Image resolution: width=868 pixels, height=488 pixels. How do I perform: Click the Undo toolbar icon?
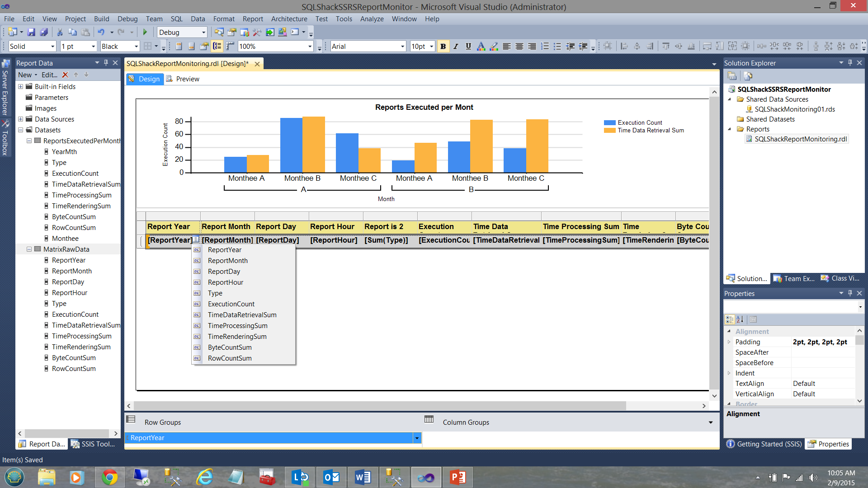coord(101,32)
